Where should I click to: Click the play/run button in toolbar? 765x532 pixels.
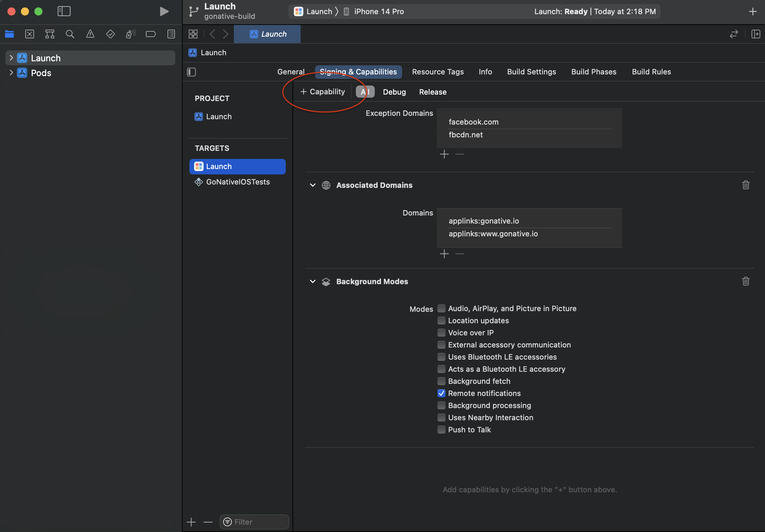point(162,11)
